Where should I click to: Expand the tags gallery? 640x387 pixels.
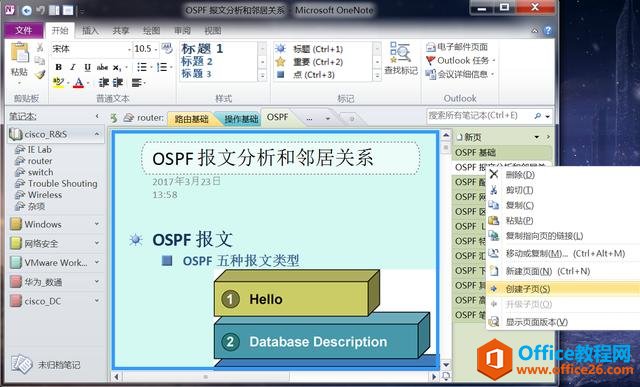[x=377, y=76]
